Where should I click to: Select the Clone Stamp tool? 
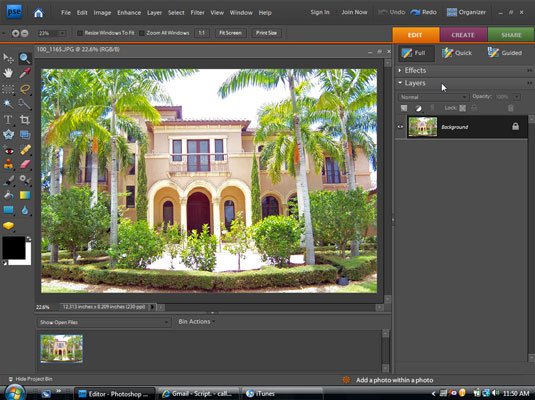click(x=8, y=165)
